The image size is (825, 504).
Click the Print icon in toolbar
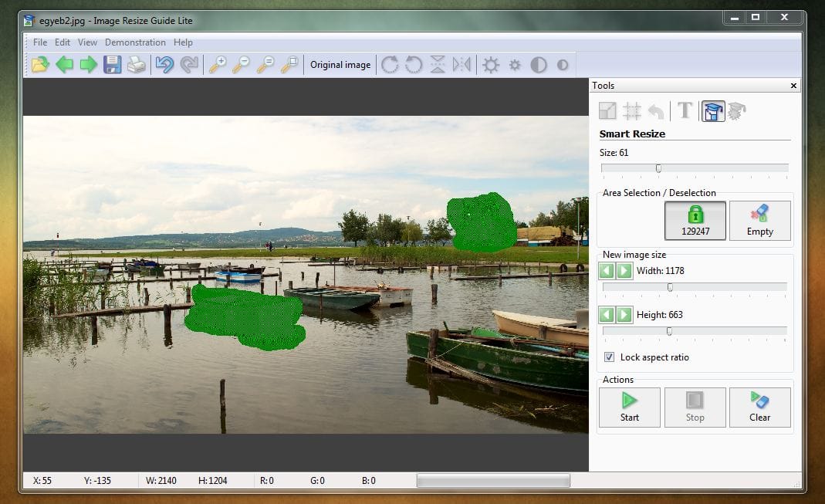(x=137, y=65)
